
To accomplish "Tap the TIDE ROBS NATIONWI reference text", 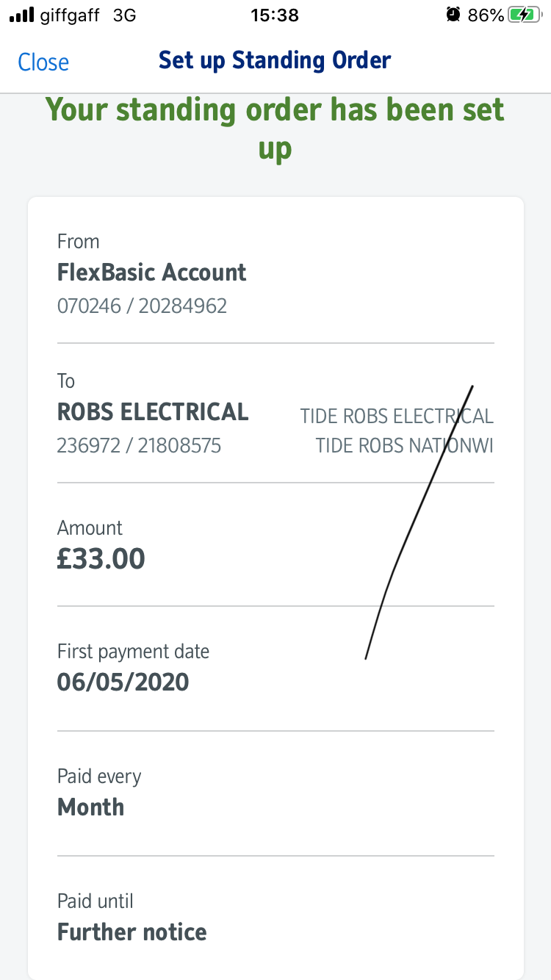I will click(404, 445).
